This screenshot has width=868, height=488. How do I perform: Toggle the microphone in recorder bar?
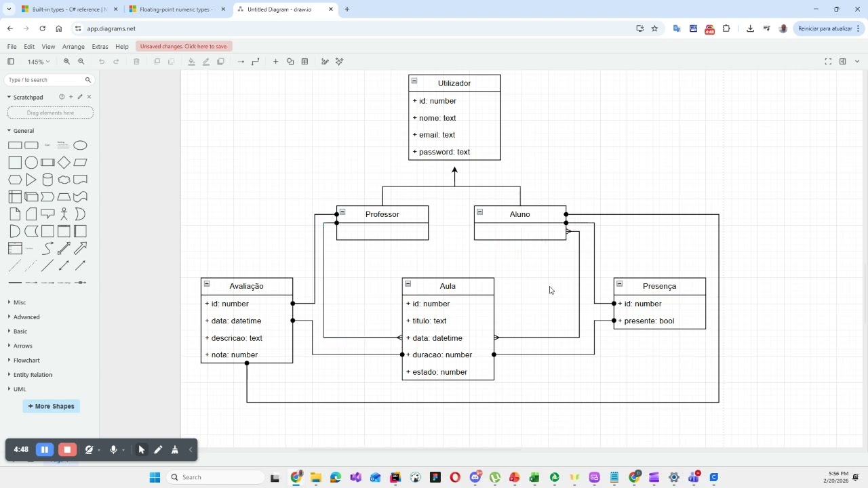tap(113, 449)
